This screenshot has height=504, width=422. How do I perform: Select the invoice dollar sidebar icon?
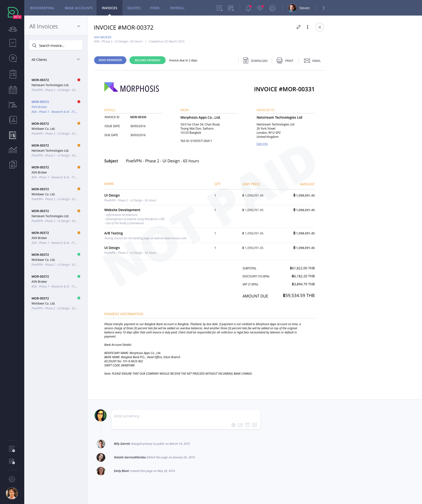click(13, 135)
